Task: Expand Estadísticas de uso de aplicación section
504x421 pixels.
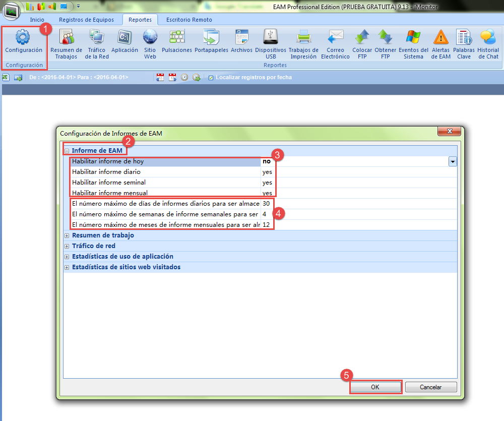Action: pos(67,257)
